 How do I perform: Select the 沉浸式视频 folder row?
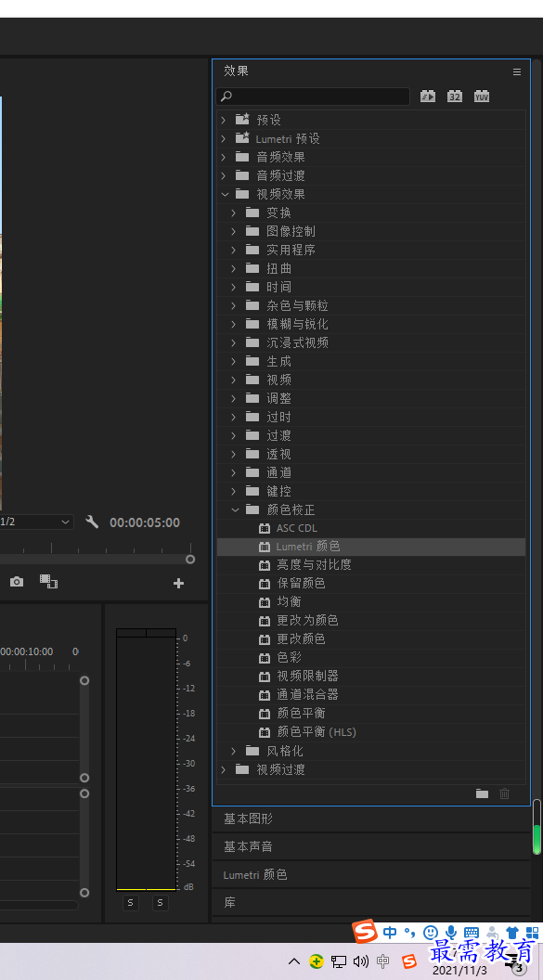(371, 342)
